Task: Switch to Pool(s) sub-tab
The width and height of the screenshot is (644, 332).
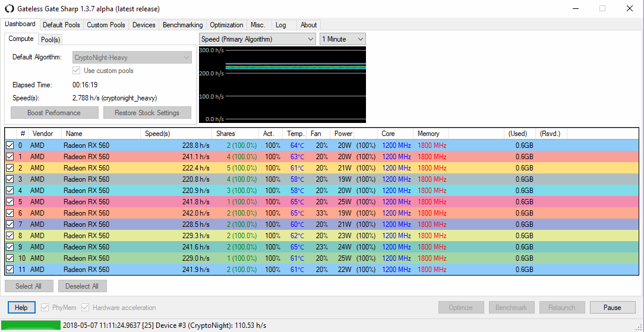Action: pyautogui.click(x=50, y=39)
